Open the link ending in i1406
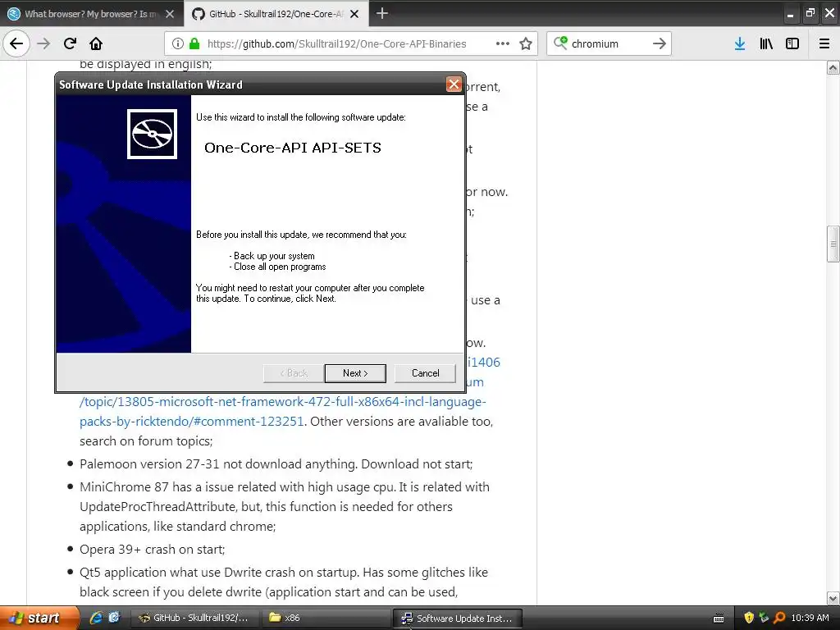This screenshot has width=840, height=630. point(484,362)
